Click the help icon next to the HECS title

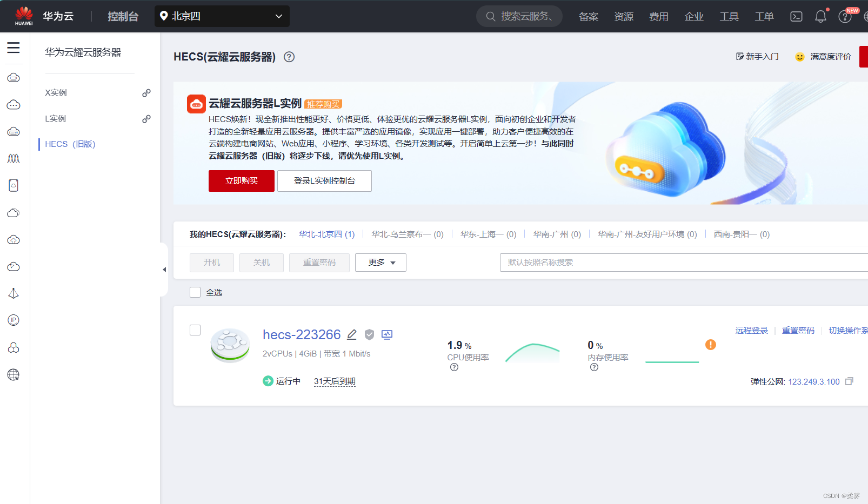tap(289, 57)
